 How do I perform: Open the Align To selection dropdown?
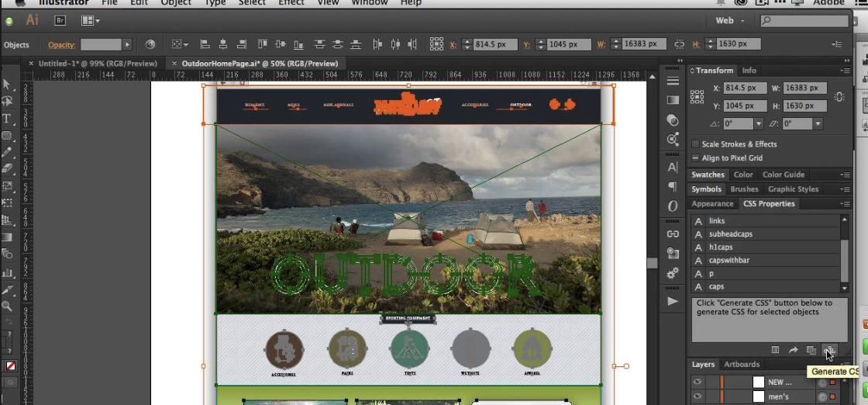point(179,44)
